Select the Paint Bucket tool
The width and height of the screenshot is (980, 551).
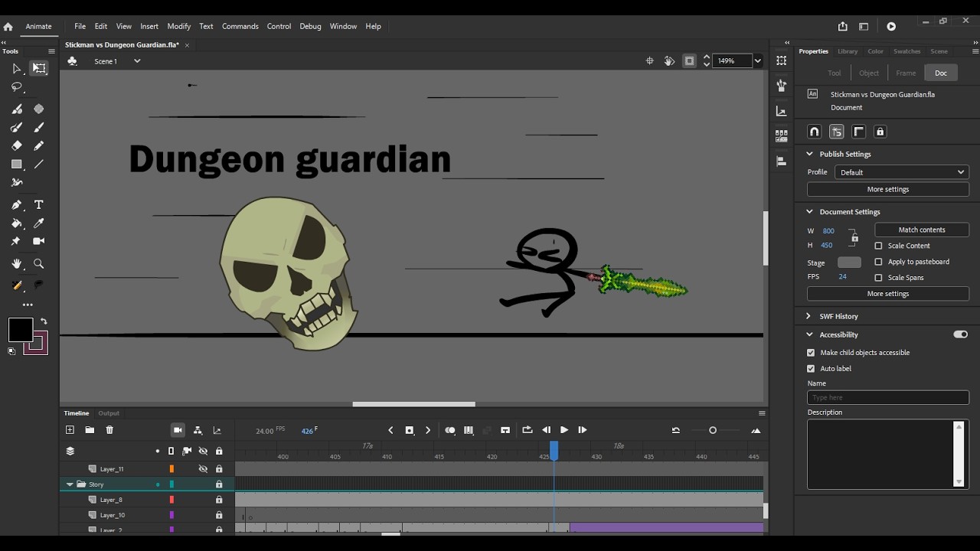(17, 223)
